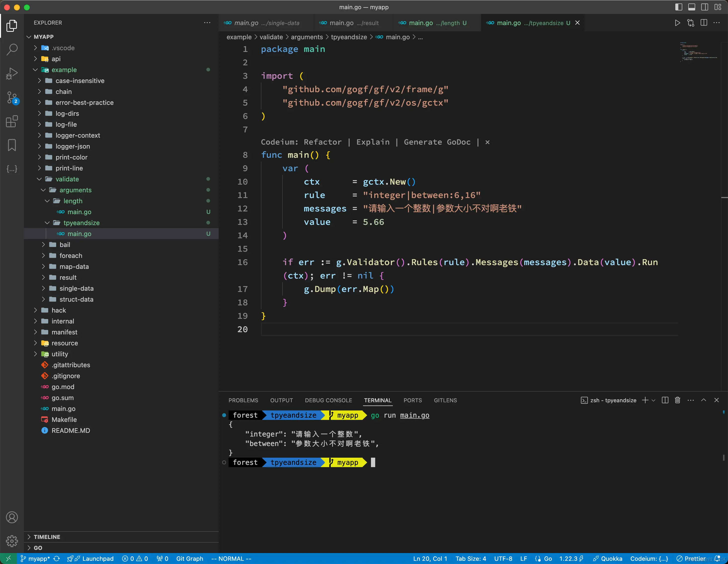Customize layout icon in title bar
The image size is (728, 564).
coord(718,7)
